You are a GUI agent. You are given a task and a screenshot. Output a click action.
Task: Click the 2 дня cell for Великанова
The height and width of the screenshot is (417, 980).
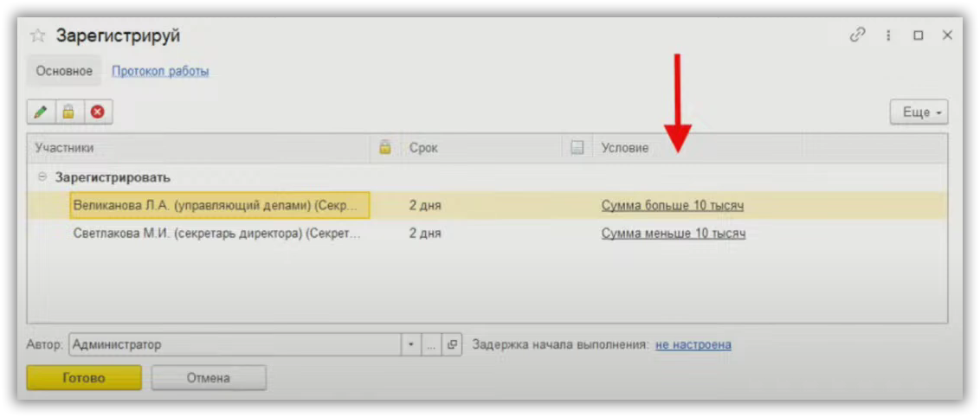tap(425, 205)
